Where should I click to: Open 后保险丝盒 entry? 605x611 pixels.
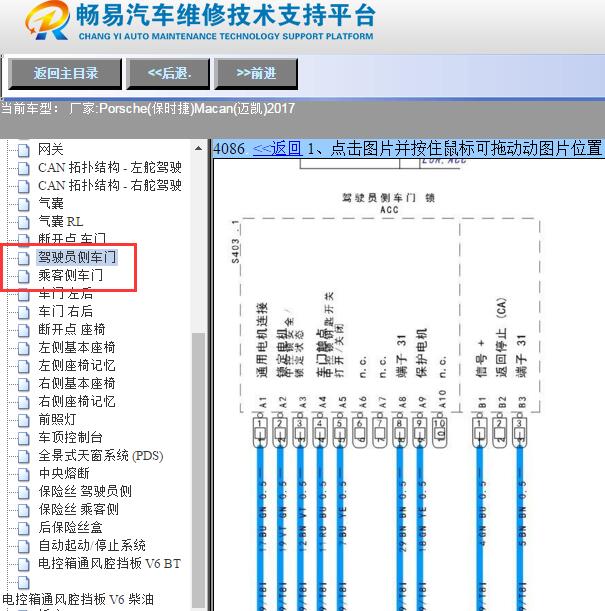click(x=70, y=528)
